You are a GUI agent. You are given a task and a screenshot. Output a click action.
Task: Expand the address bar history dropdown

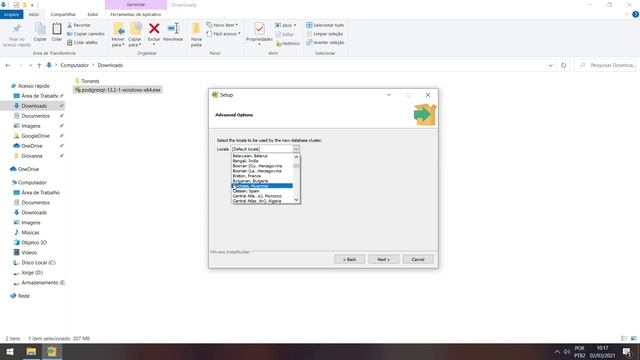[x=551, y=65]
